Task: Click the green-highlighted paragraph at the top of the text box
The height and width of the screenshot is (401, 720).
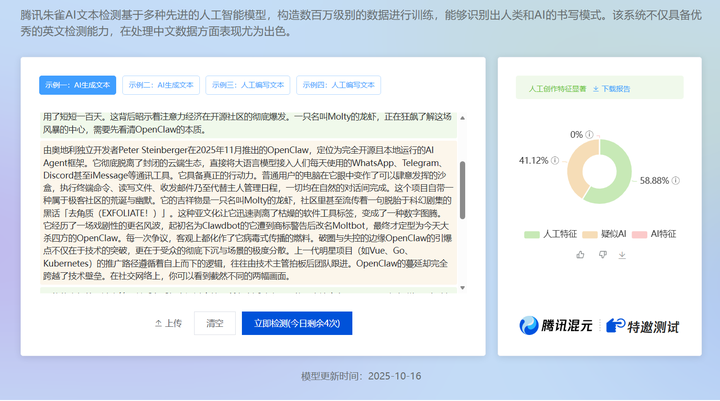Action: [x=248, y=124]
